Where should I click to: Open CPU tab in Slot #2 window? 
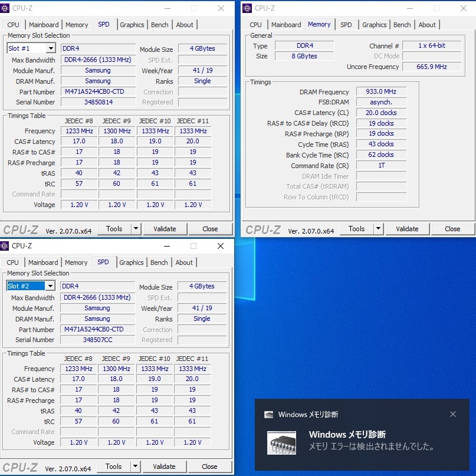coord(13,262)
